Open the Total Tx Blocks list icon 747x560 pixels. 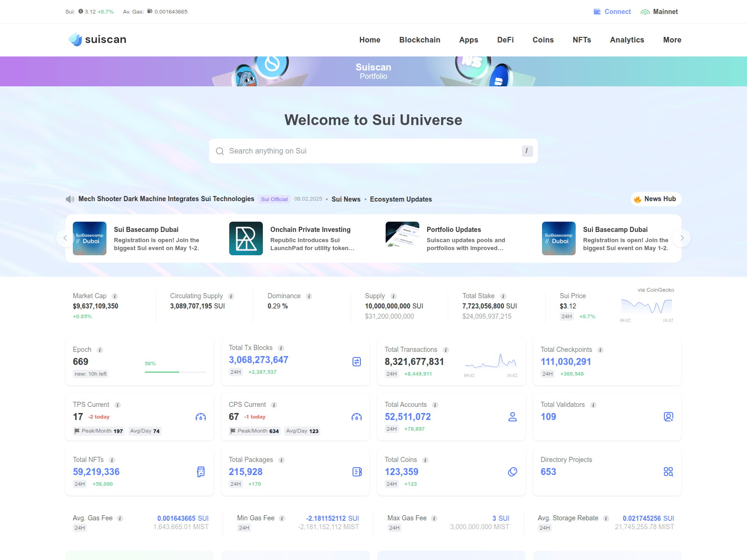point(357,362)
